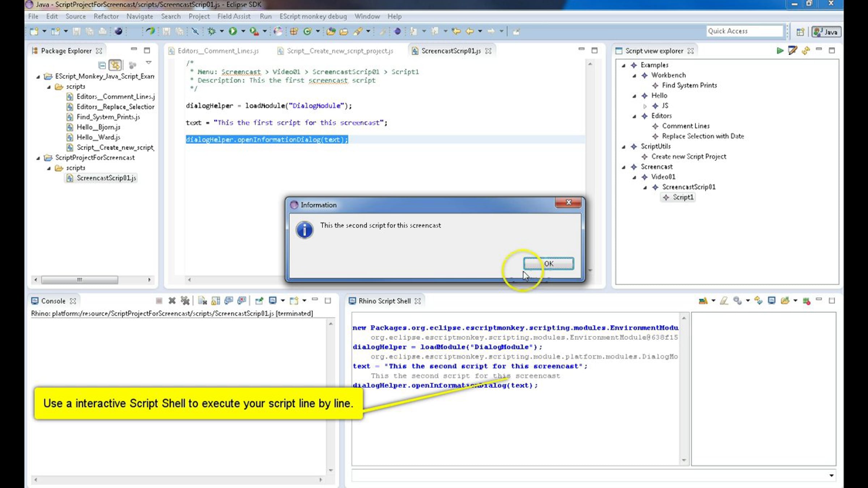Viewport: 868px width, 488px height.
Task: Select the Java perspective button
Action: [826, 32]
